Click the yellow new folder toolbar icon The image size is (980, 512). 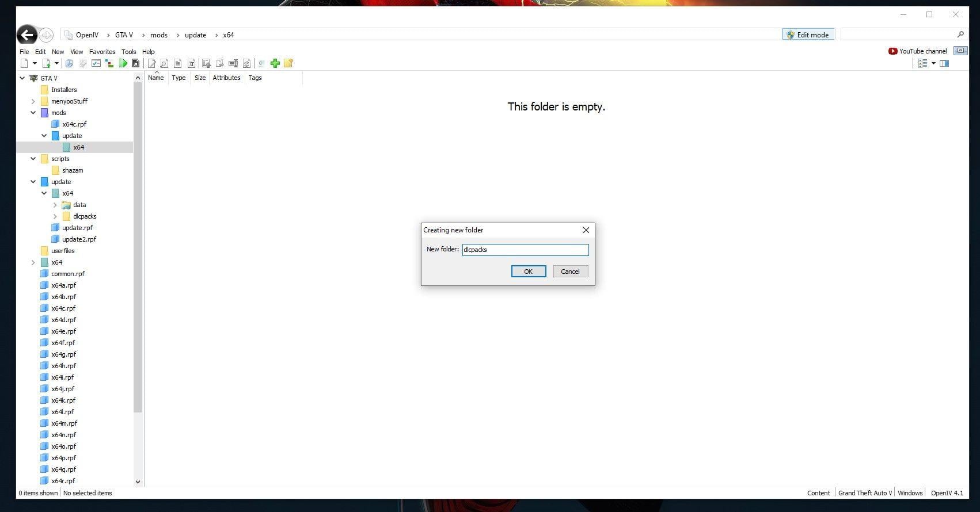click(x=288, y=63)
